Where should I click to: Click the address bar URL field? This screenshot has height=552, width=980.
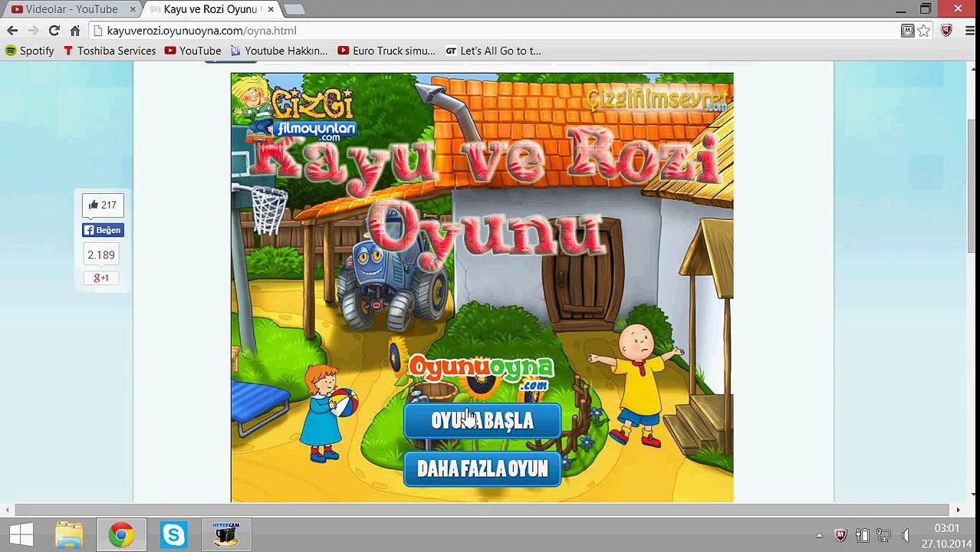pos(495,31)
